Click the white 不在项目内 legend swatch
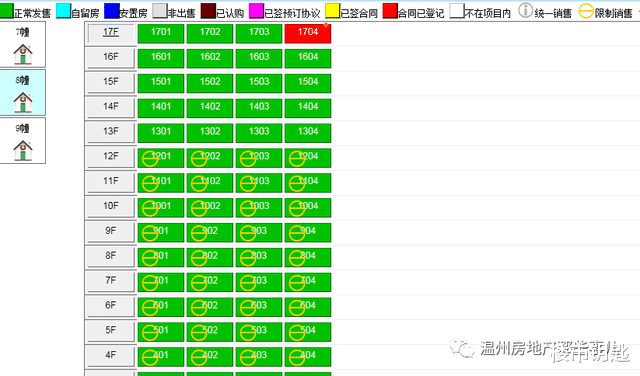The width and height of the screenshot is (640, 376). tap(457, 11)
